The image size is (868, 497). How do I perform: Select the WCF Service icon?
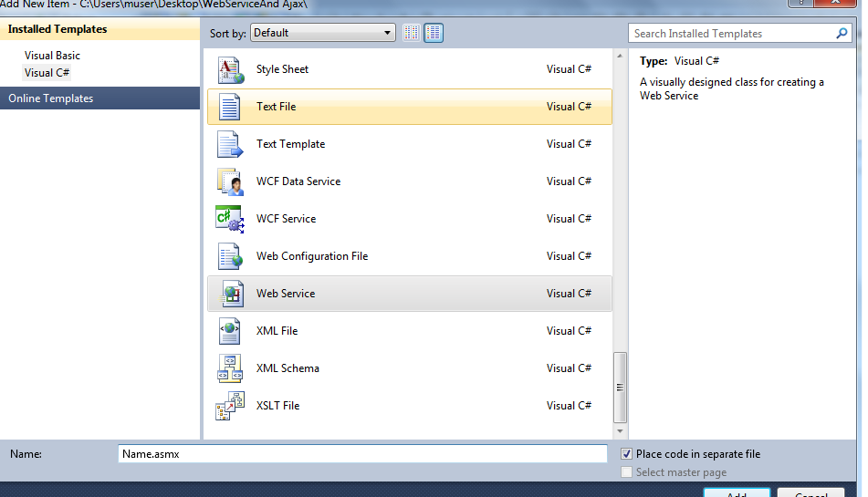(229, 220)
